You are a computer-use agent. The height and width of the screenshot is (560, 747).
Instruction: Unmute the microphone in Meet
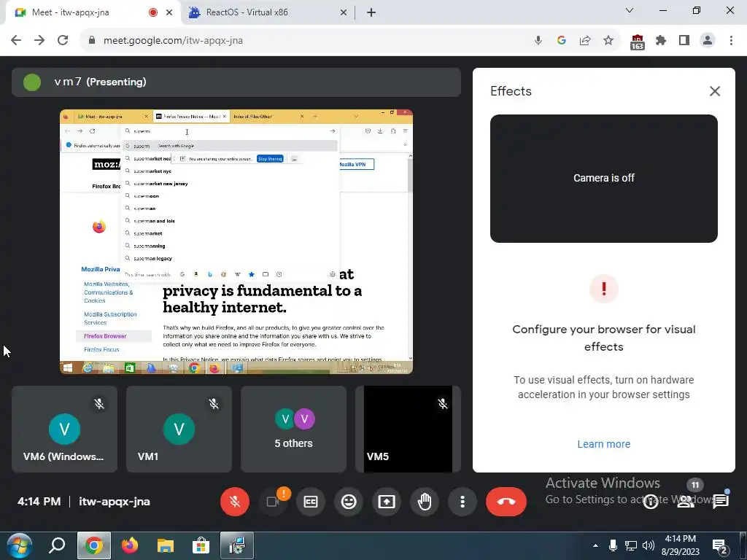point(234,502)
